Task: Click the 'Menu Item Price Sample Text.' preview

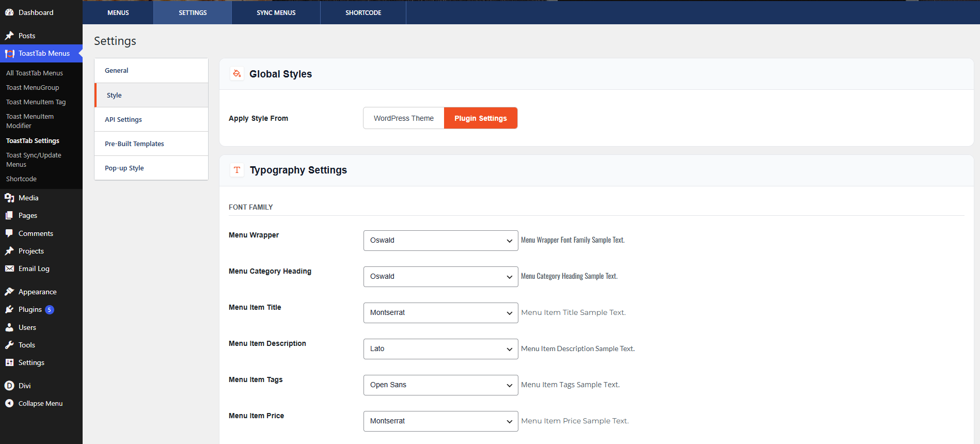Action: click(575, 421)
